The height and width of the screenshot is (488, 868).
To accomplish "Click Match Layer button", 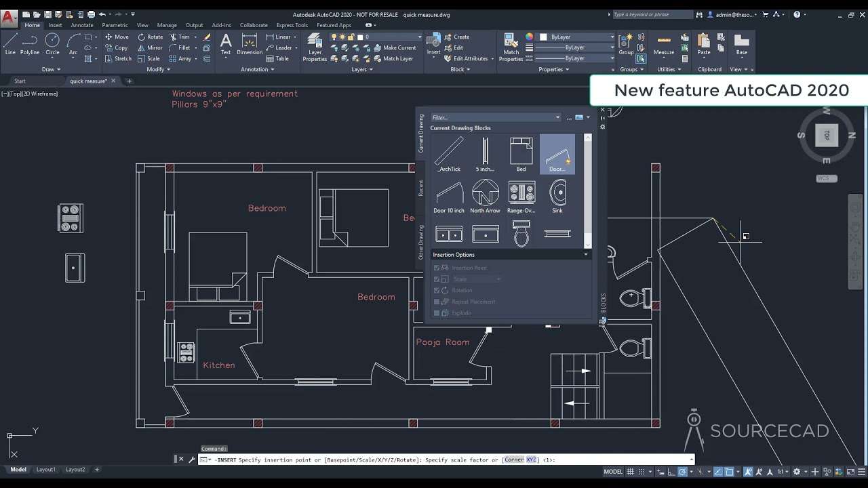I will click(393, 59).
